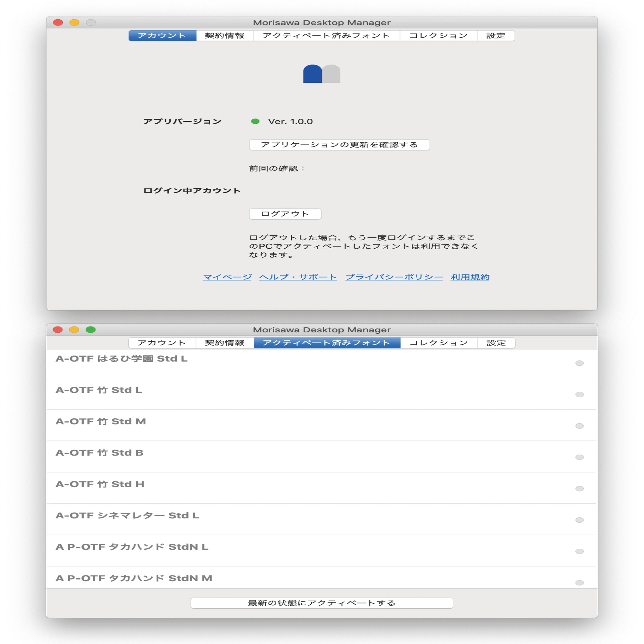Close the top Morisawa Desktop Manager window
The image size is (644, 644).
point(58,22)
